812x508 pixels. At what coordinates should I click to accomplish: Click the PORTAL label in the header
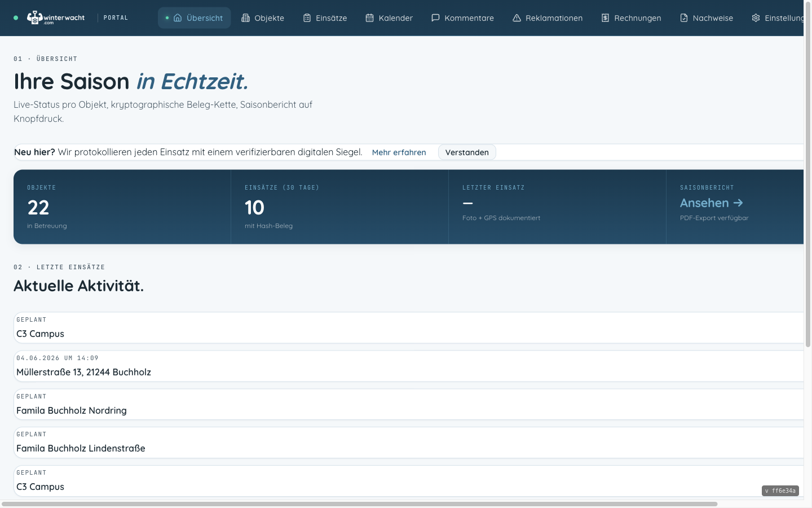(116, 18)
